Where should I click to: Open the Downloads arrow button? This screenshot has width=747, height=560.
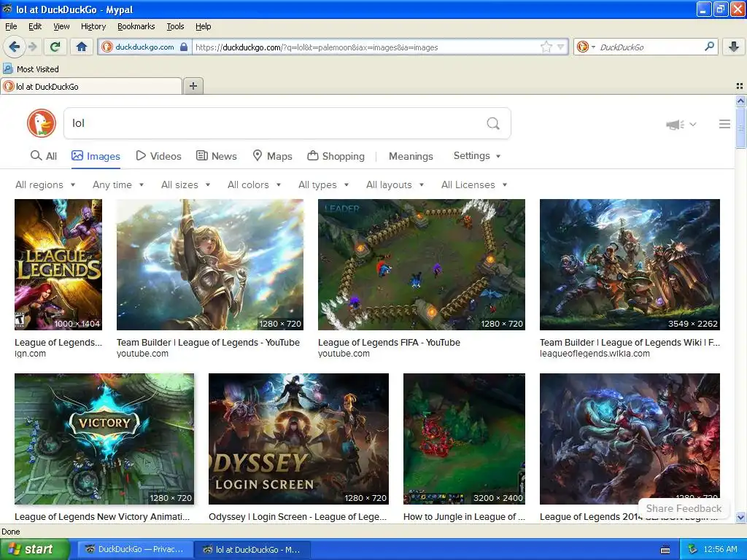pos(734,47)
